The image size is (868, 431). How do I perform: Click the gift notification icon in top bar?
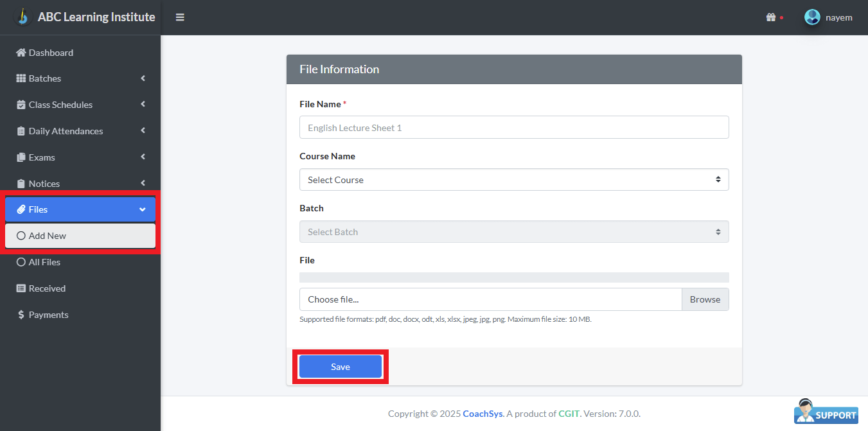pos(772,17)
